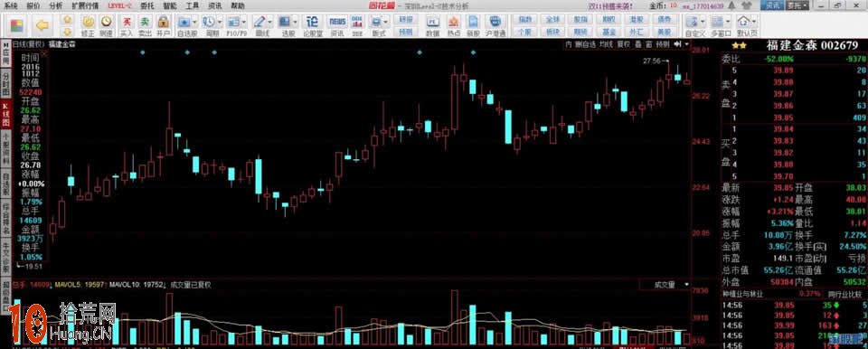Expand the 多窗口 dropdown arrow
This screenshot has height=349, width=868.
728,23
